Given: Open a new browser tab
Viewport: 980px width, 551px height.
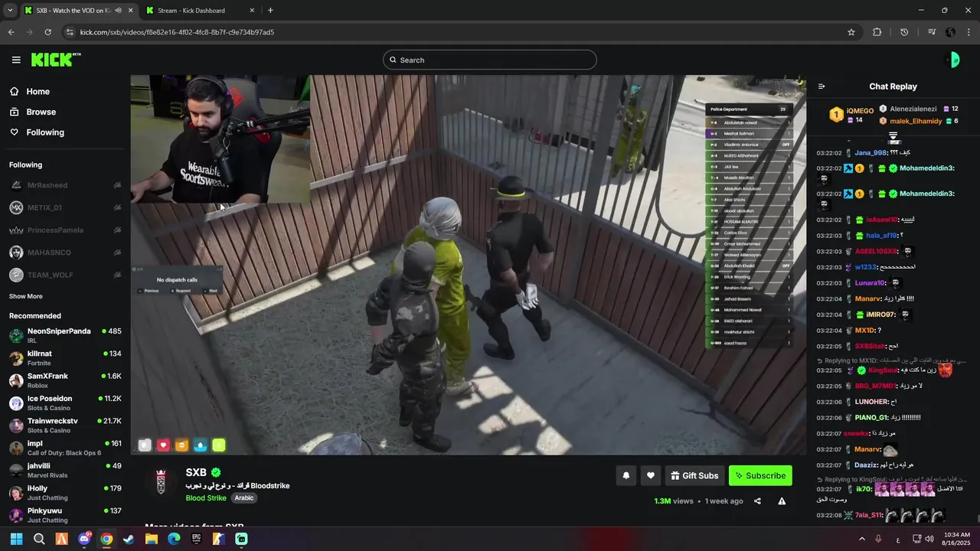Looking at the screenshot, I should click(270, 10).
